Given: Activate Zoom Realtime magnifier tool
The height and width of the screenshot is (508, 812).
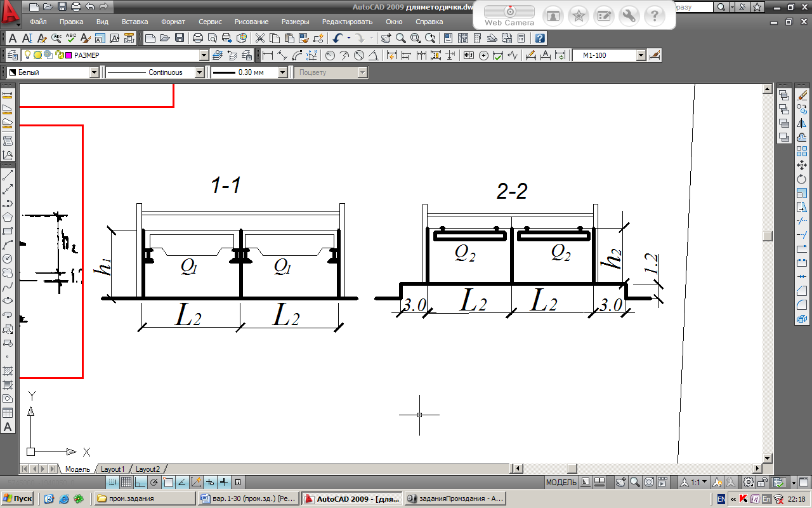Looking at the screenshot, I should click(401, 38).
